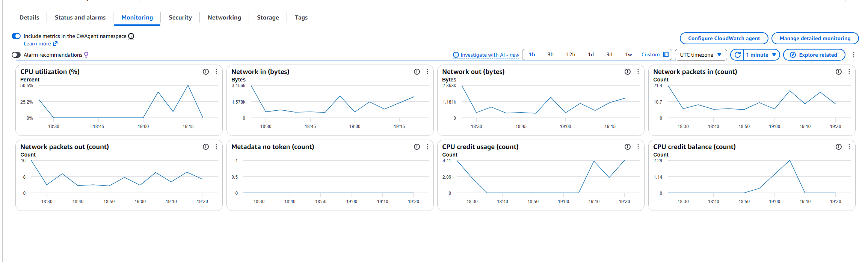Screen dimensions: 868x262
Task: Click the 50.5% peak label on CPU chart
Action: point(27,86)
